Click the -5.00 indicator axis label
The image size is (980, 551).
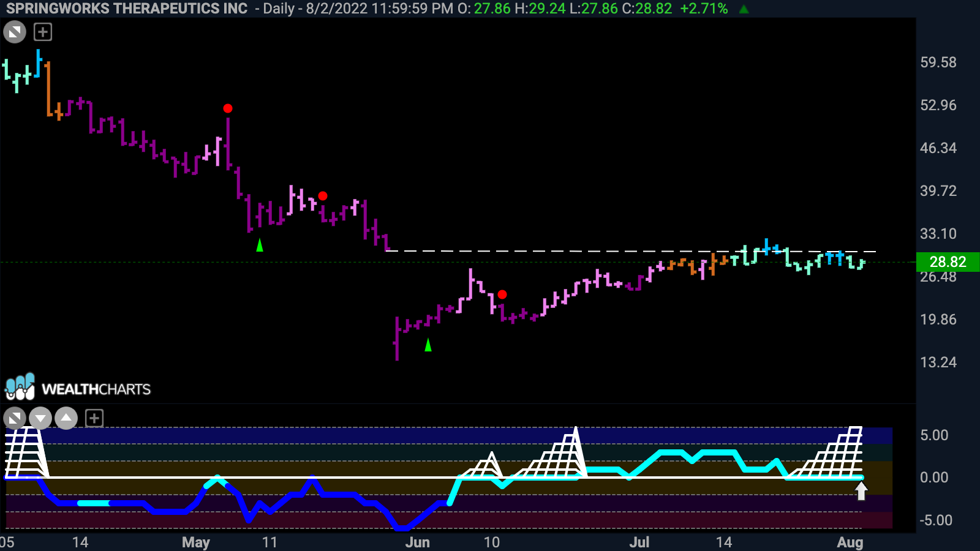[936, 520]
